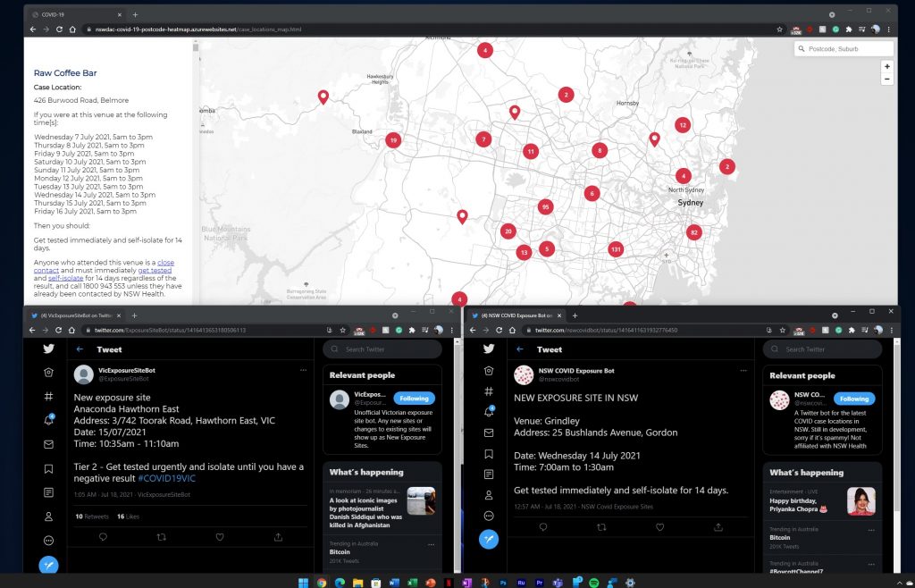Compose a tweet in NSW COVID Exposure Bot window
The image size is (915, 588).
click(489, 540)
